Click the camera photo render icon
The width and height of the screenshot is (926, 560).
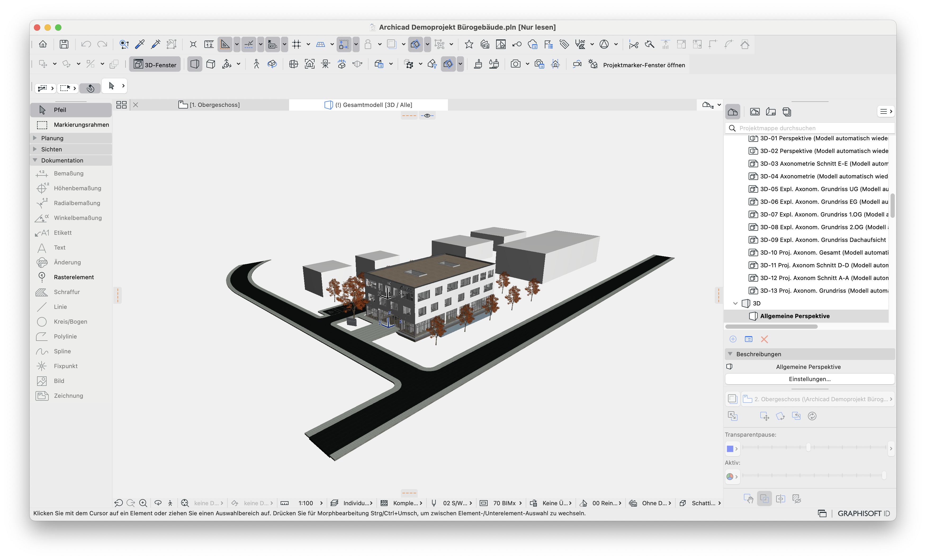(x=516, y=64)
